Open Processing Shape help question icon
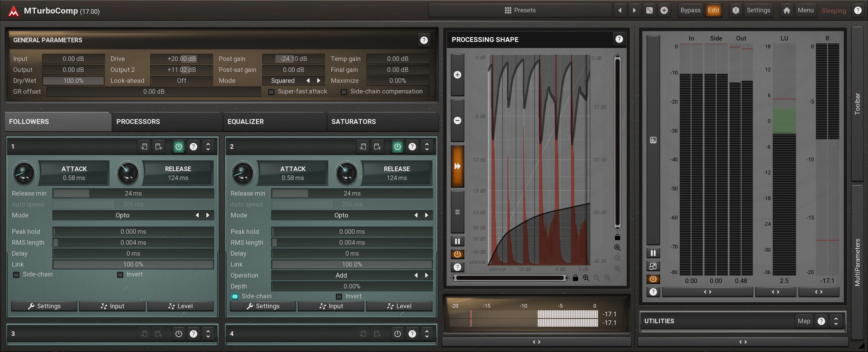This screenshot has height=352, width=868. point(619,39)
